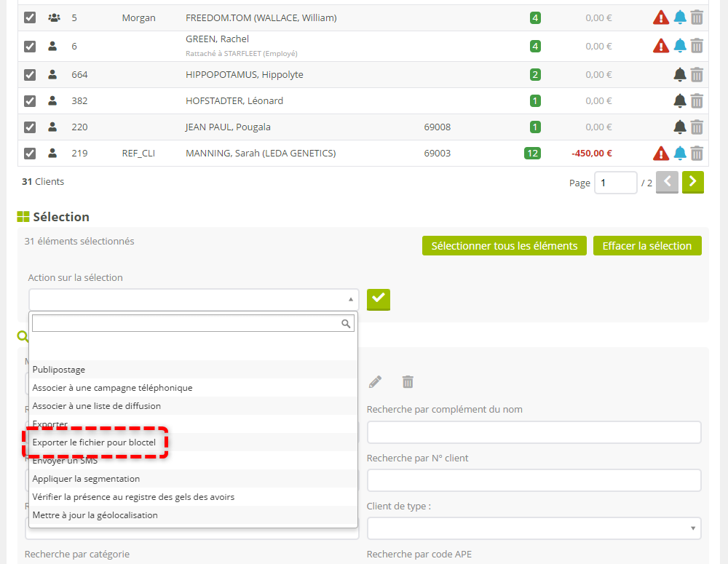Click Effacer la sélection button

click(x=647, y=246)
